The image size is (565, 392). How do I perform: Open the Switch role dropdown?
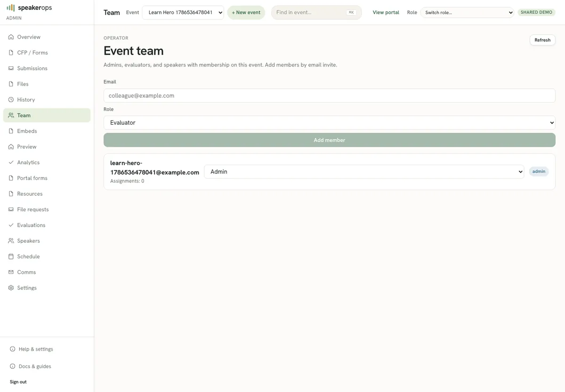pyautogui.click(x=467, y=12)
